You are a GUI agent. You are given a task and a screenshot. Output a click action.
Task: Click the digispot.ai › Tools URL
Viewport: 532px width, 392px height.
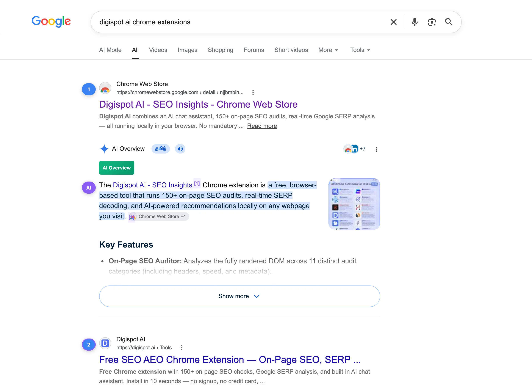(144, 348)
